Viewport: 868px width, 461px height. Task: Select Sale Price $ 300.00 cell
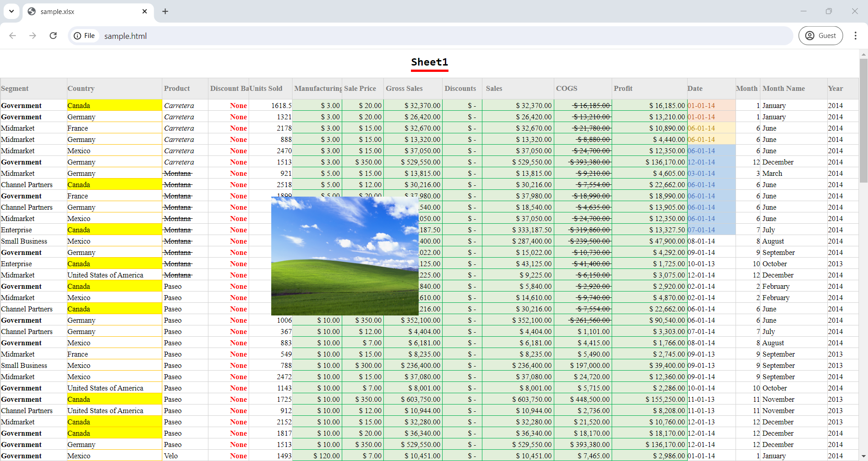point(363,365)
